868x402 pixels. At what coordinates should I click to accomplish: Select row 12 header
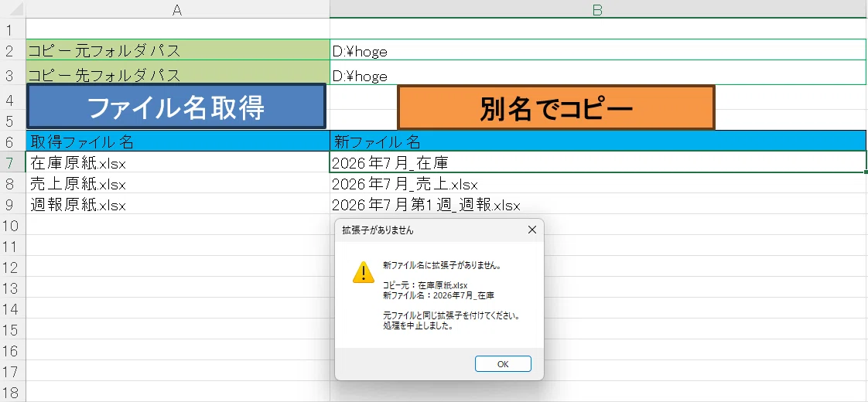(12, 267)
